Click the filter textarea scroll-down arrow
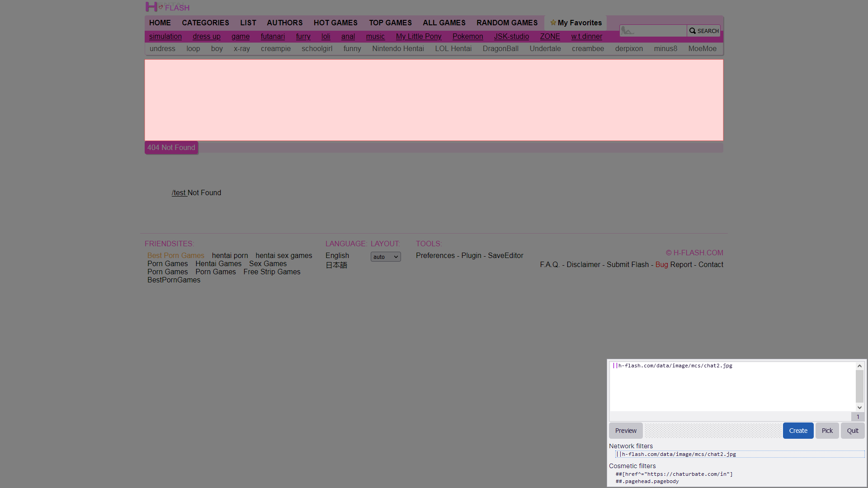868x488 pixels. (859, 407)
